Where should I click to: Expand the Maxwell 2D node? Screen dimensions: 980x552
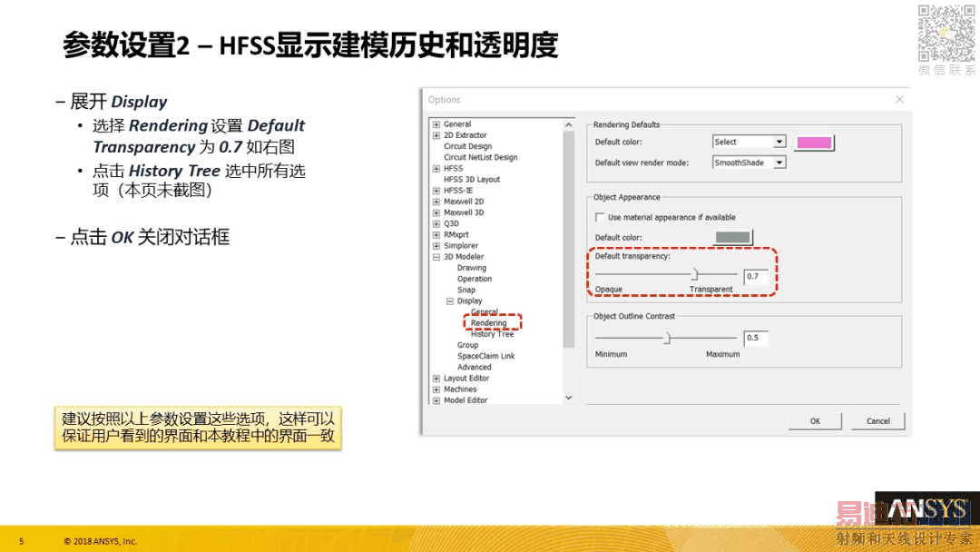point(436,202)
